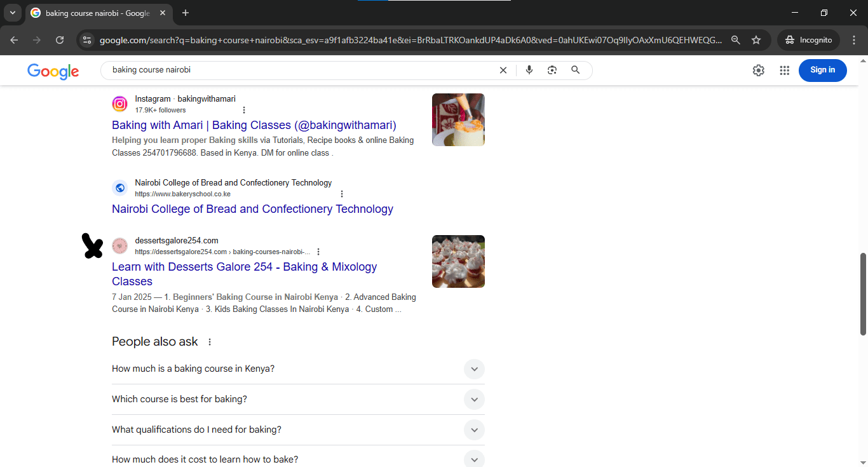This screenshot has width=868, height=467.
Task: Click the 'People also ask' heading
Action: [x=155, y=342]
